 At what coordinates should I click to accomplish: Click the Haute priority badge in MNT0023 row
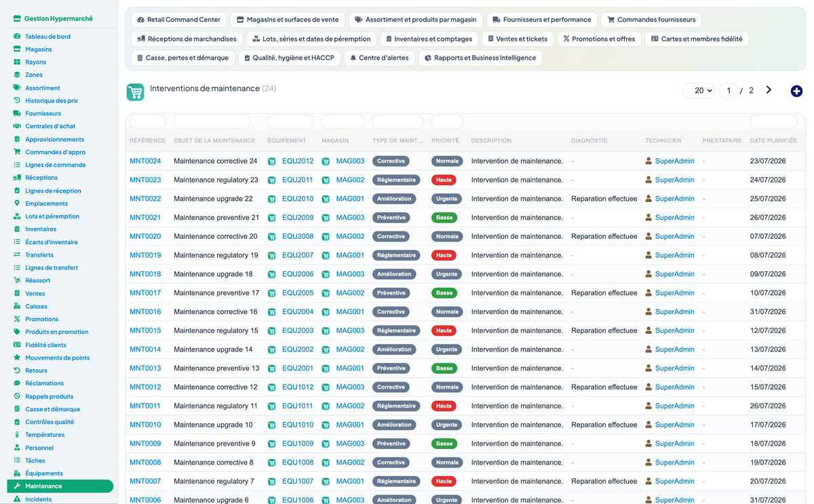click(444, 180)
